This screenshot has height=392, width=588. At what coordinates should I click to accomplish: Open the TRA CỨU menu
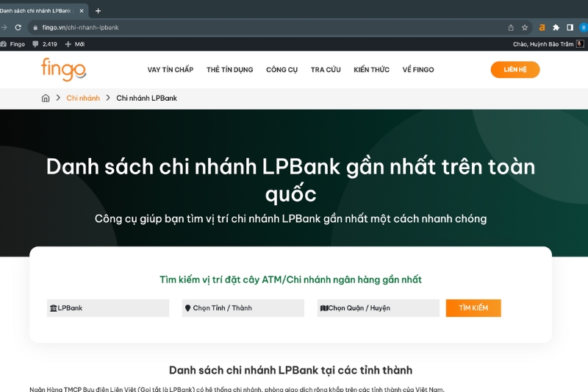click(326, 70)
